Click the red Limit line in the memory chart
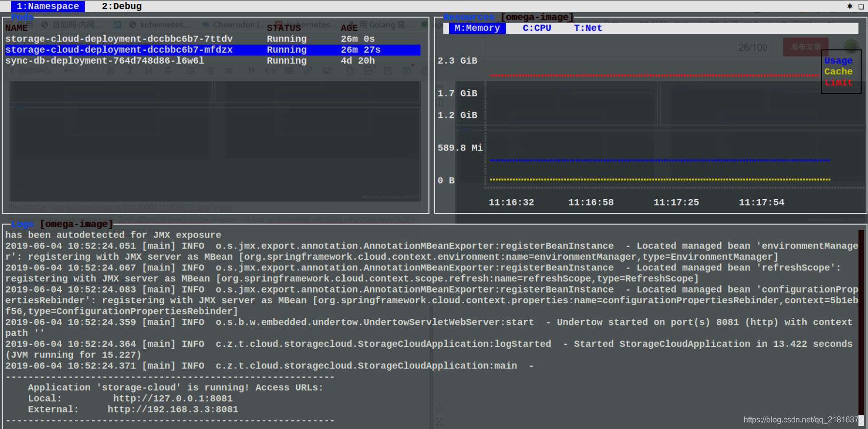Image resolution: width=868 pixels, height=429 pixels. pyautogui.click(x=655, y=75)
